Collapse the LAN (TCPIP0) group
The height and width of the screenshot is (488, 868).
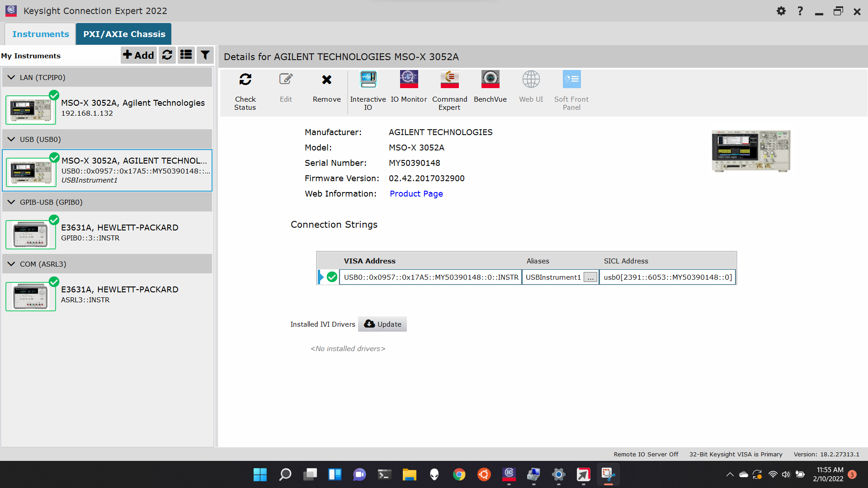[11, 77]
